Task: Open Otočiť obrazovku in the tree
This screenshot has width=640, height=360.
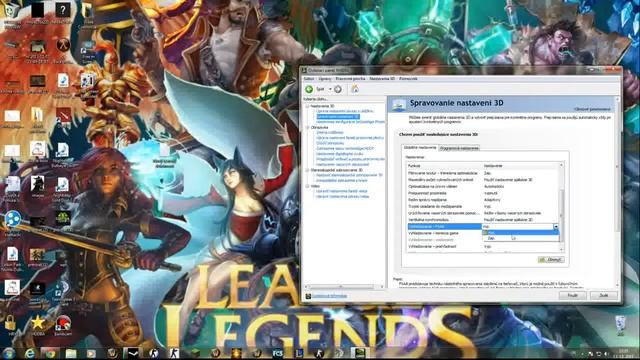Action: tap(330, 143)
